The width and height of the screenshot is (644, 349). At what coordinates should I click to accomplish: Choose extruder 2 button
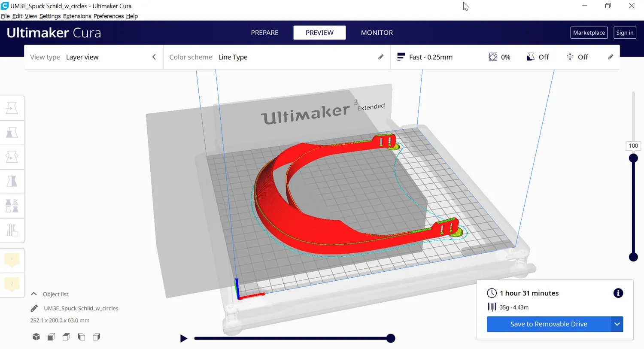tap(12, 284)
